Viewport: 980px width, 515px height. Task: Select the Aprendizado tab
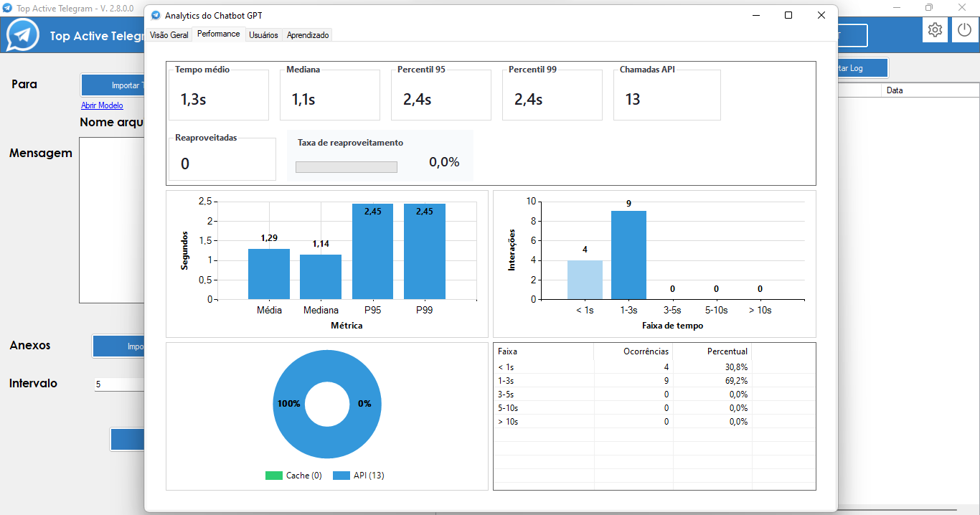308,34
